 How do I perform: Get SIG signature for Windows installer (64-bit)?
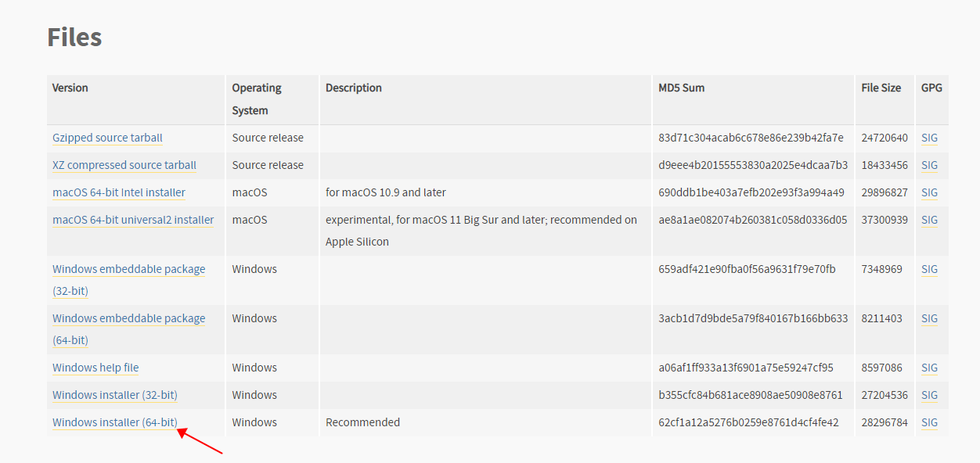(929, 422)
